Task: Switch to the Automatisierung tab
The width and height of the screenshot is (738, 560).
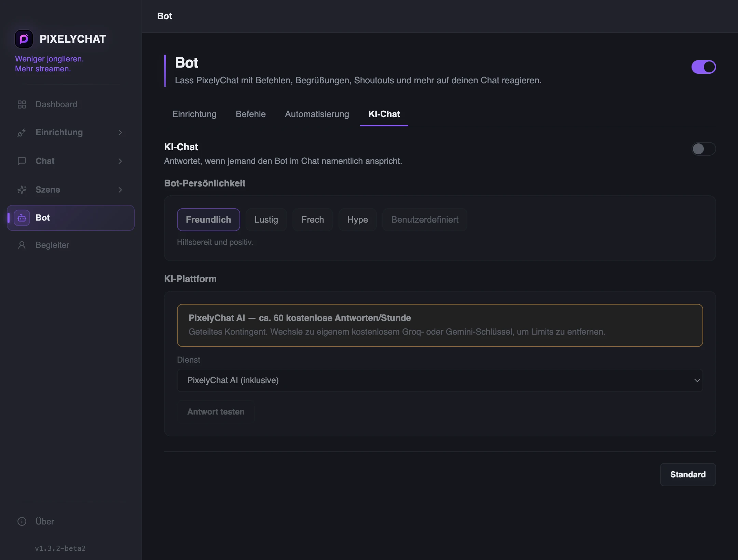Action: (x=317, y=114)
